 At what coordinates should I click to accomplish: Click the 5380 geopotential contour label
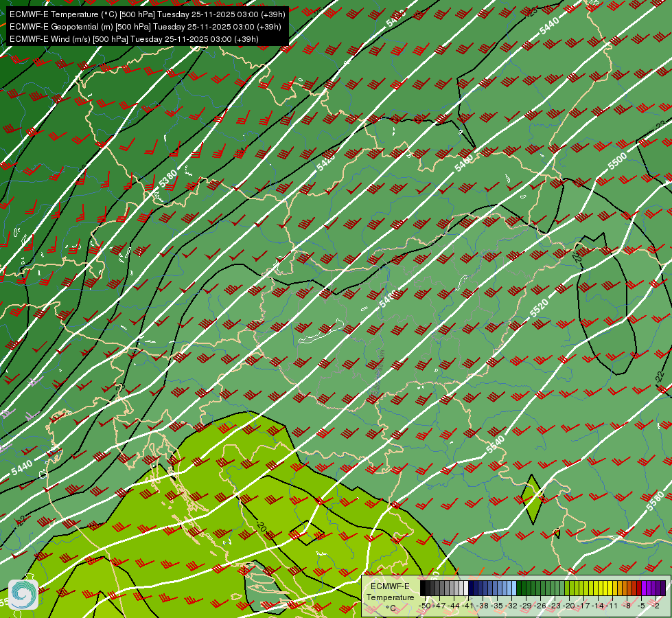coord(167,179)
